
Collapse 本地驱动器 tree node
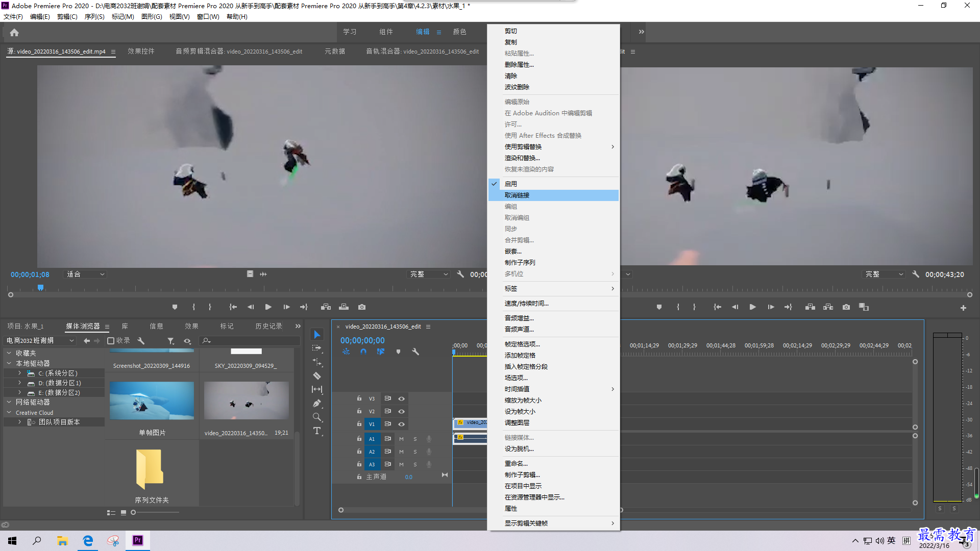coord(9,363)
